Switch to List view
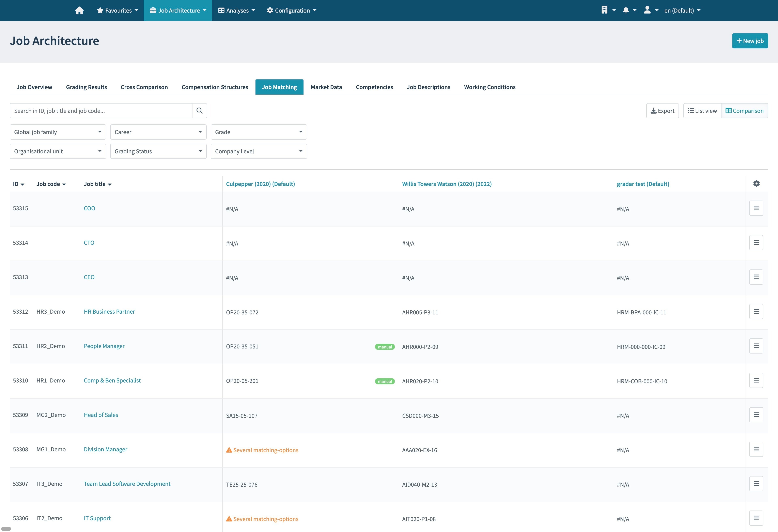The width and height of the screenshot is (778, 532). coord(702,110)
